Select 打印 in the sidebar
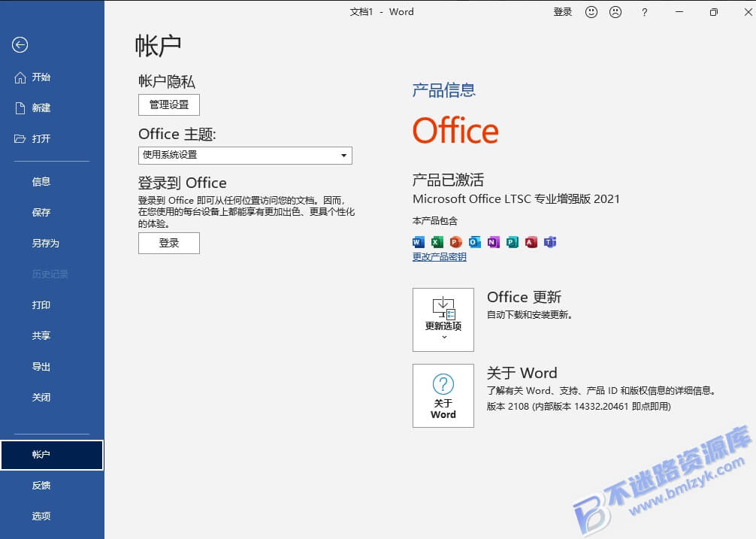The height and width of the screenshot is (539, 756). click(41, 305)
